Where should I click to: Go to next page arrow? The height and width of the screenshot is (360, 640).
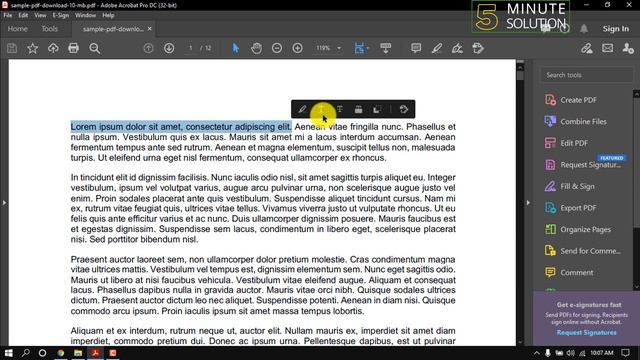(169, 48)
